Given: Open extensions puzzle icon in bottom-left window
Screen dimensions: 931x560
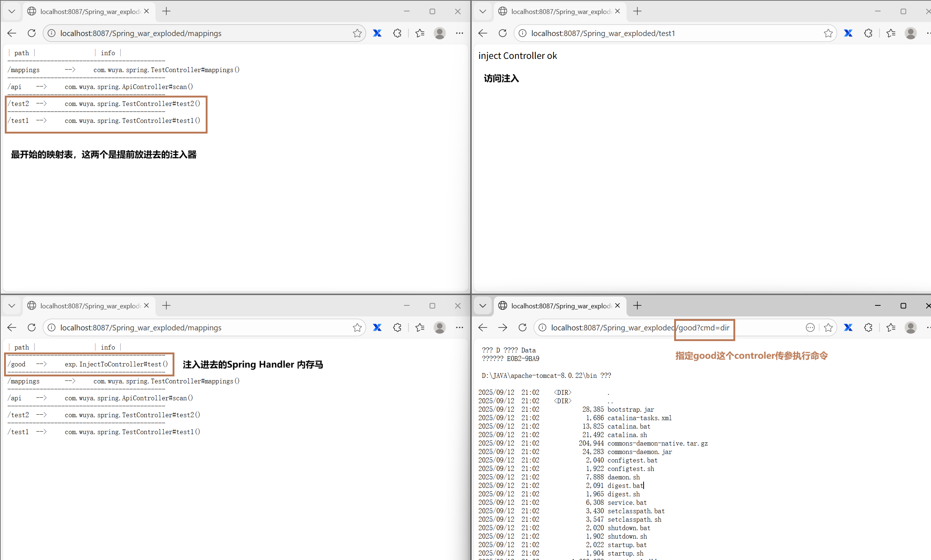Looking at the screenshot, I should pyautogui.click(x=397, y=327).
